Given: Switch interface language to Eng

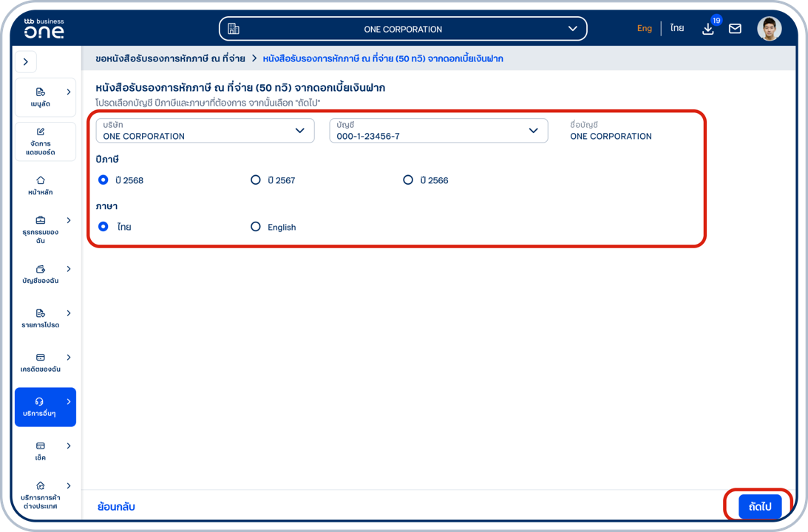Looking at the screenshot, I should pyautogui.click(x=644, y=28).
